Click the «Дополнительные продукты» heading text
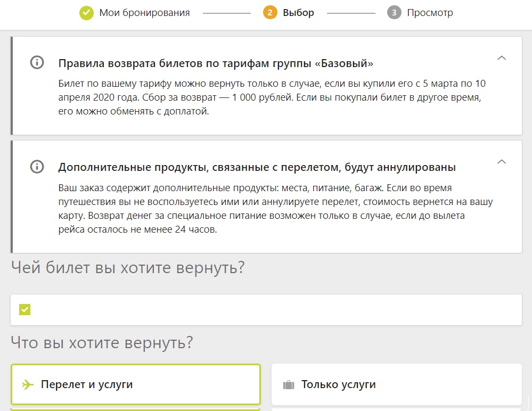This screenshot has width=532, height=411. (x=257, y=167)
